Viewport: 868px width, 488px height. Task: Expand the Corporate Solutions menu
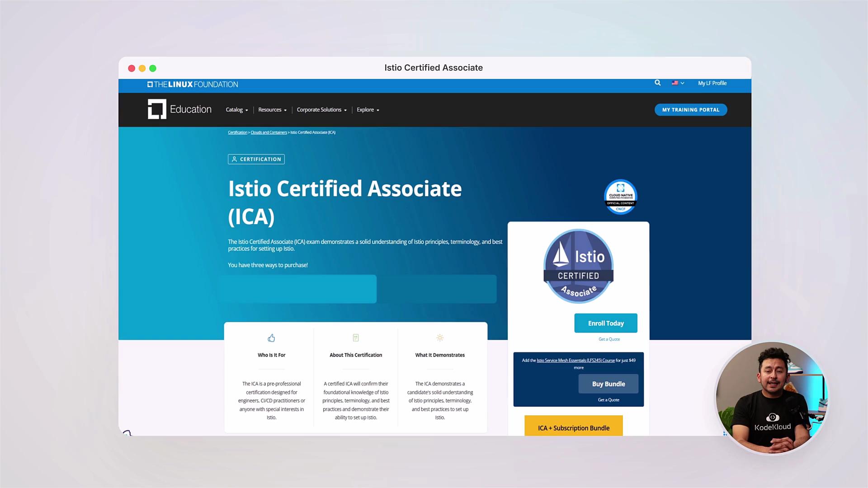tap(321, 110)
